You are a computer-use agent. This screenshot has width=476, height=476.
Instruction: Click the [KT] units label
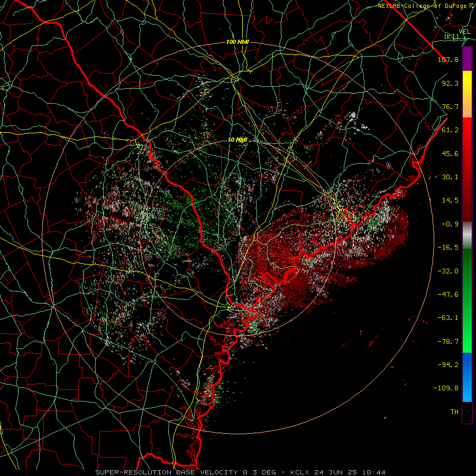click(x=452, y=36)
